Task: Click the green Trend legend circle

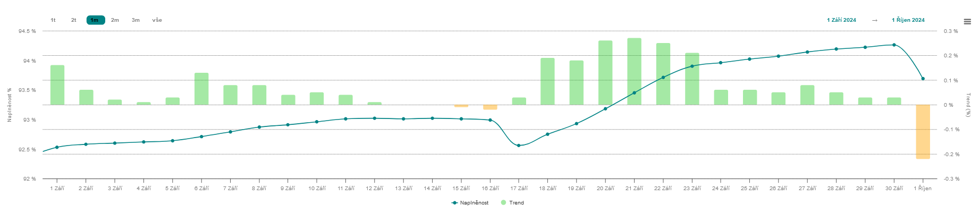Action: 503,203
